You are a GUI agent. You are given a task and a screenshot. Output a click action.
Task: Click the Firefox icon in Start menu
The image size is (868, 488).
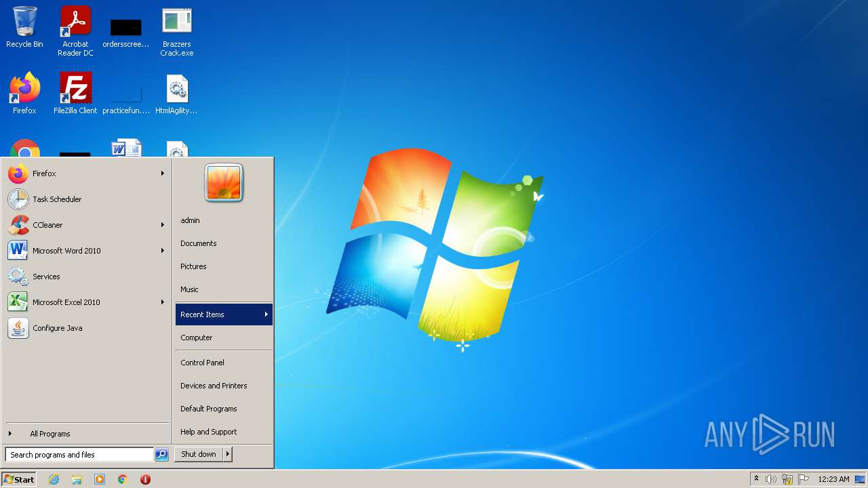[18, 174]
